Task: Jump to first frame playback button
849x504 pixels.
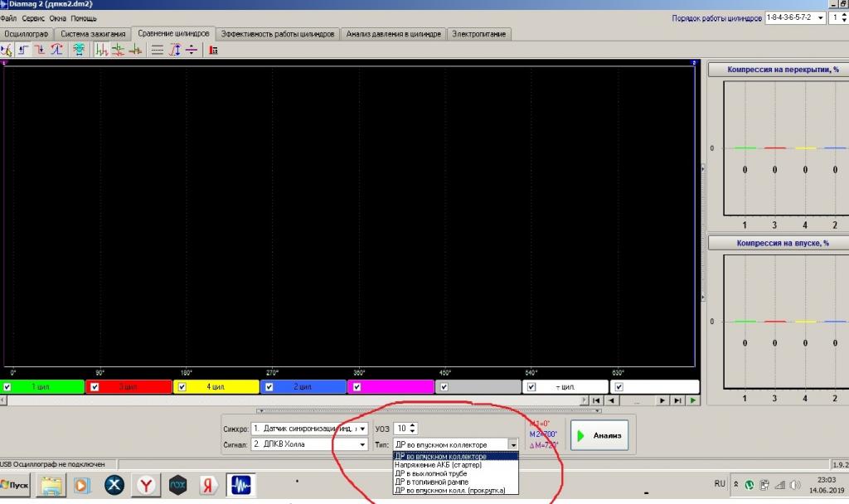Action: (x=595, y=400)
